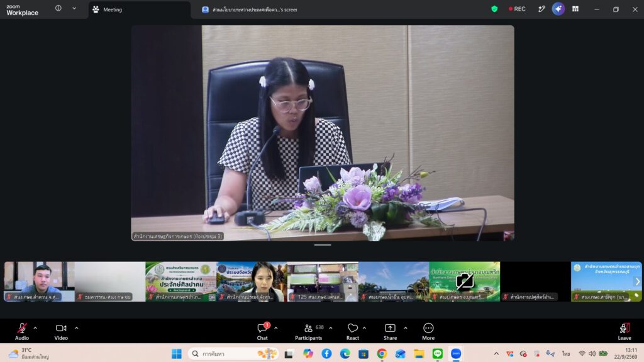Toggle the camera with the Video button
644x362 pixels.
(x=61, y=331)
